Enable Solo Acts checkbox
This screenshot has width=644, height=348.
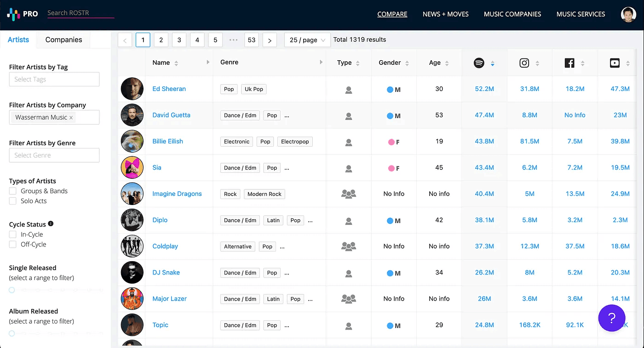pyautogui.click(x=13, y=201)
